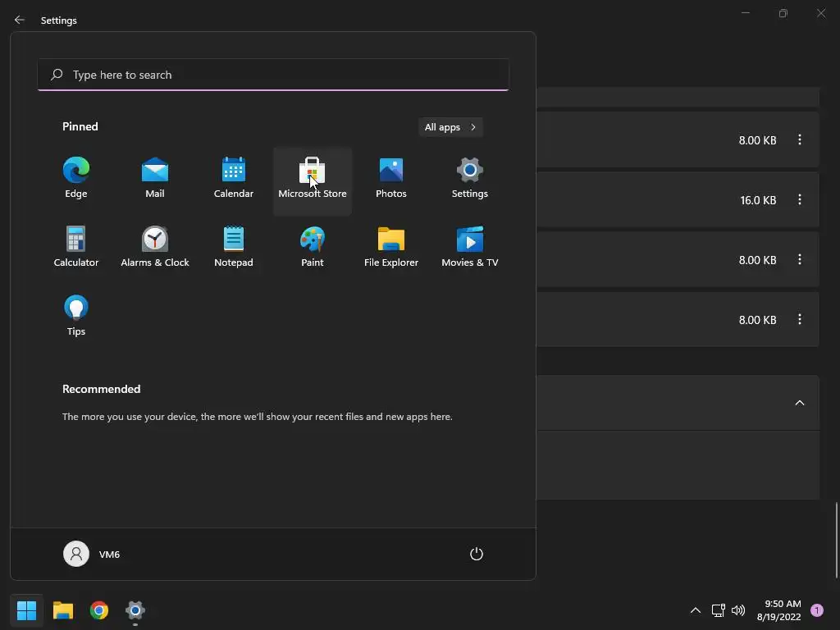The image size is (840, 630).
Task: Open the VM6 user account menu
Action: click(92, 554)
